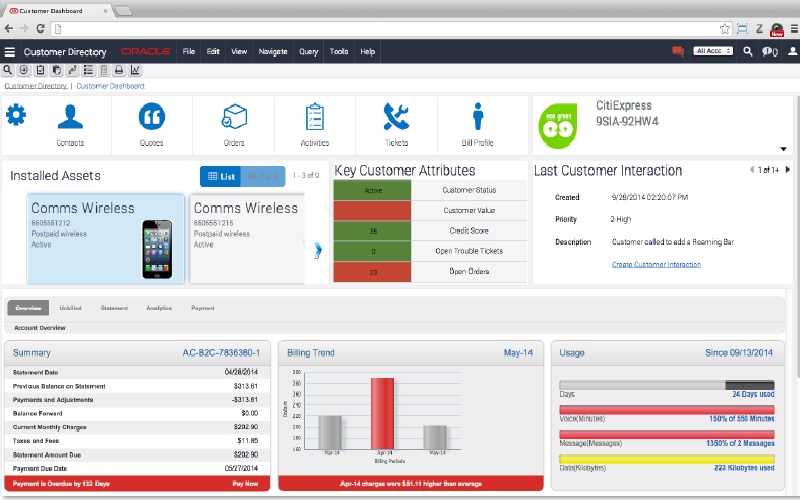Click the browser screenshot extension icon

tap(742, 29)
